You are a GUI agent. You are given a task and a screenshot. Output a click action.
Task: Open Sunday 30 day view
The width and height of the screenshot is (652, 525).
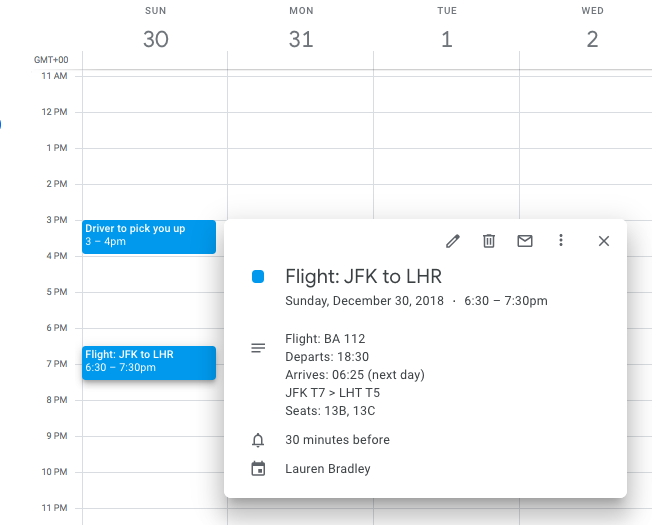click(156, 39)
